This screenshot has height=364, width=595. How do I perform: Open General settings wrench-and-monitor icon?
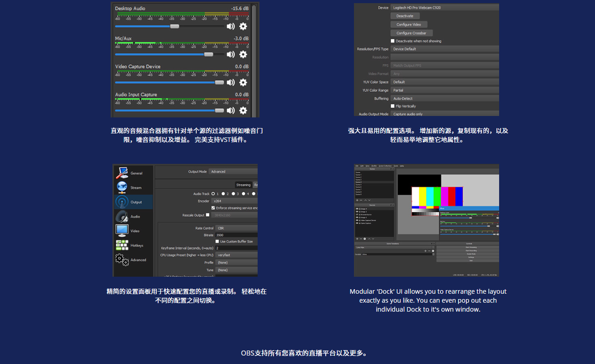click(x=122, y=173)
